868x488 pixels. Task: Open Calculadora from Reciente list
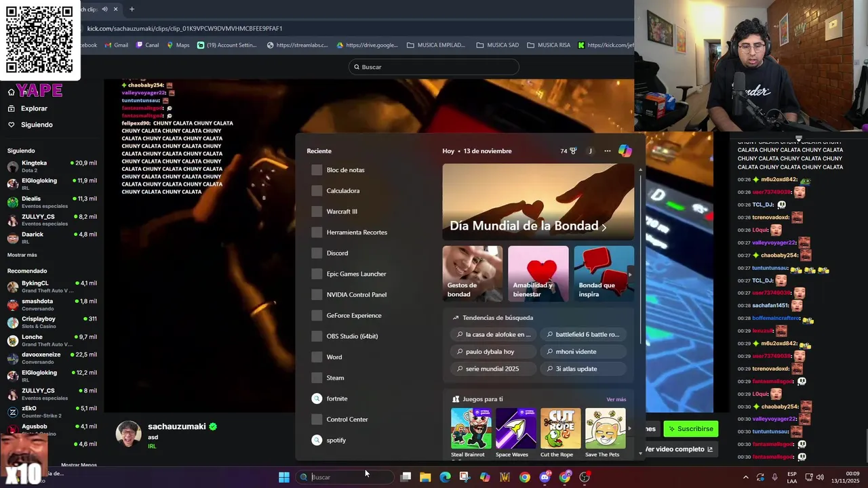point(343,191)
